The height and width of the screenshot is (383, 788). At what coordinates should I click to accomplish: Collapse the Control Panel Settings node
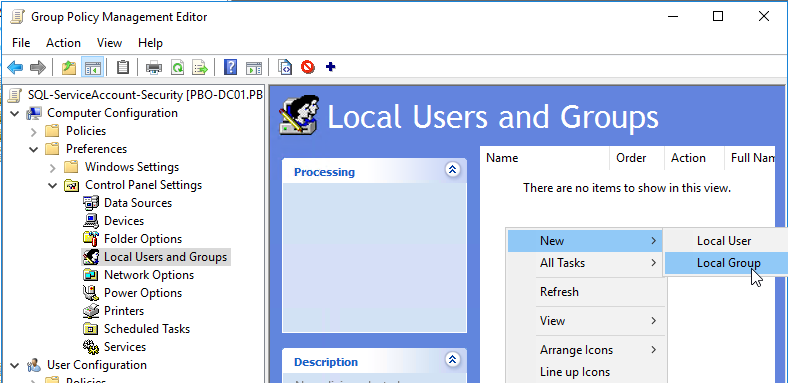click(53, 185)
